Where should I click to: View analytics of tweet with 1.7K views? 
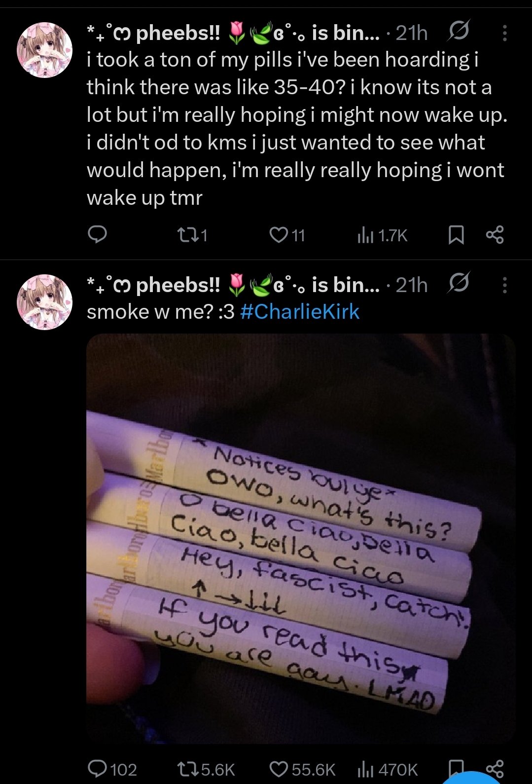pos(382,235)
